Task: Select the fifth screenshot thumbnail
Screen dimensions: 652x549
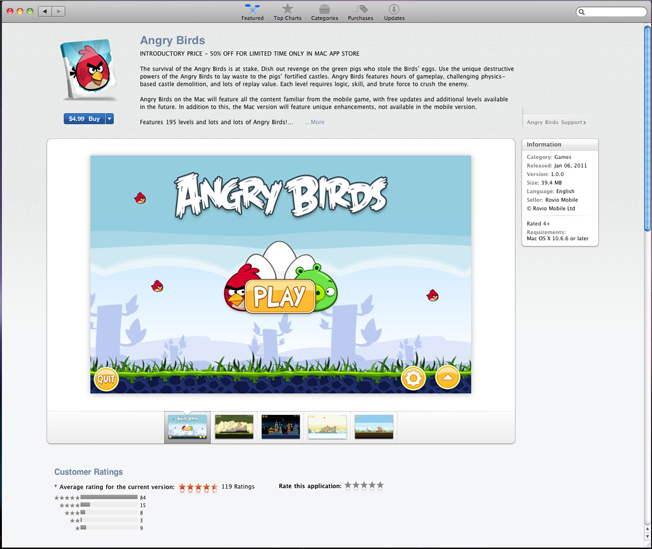Action: coord(374,427)
